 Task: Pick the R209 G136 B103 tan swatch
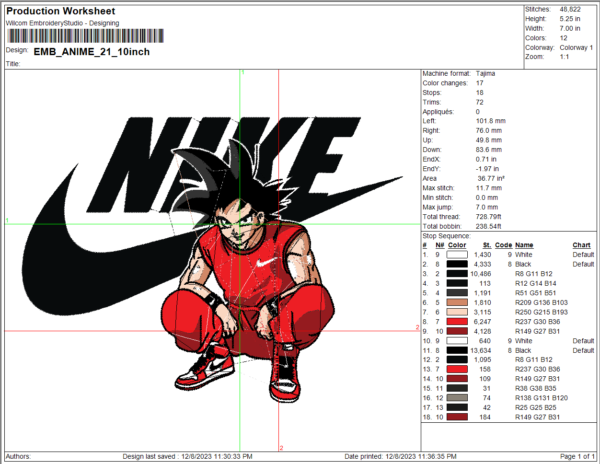[457, 303]
